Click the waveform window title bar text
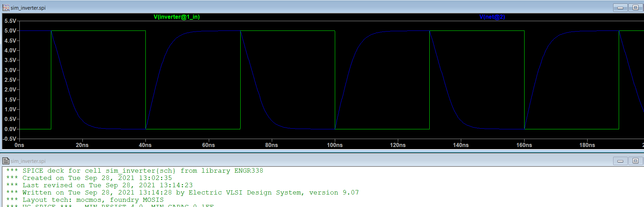Screen dimensions: 644x207 coord(28,8)
